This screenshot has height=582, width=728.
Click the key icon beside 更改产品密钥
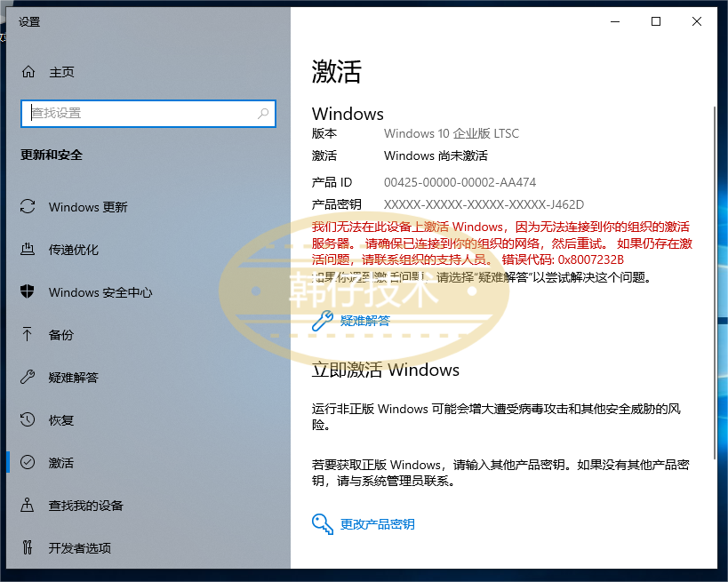tap(322, 524)
